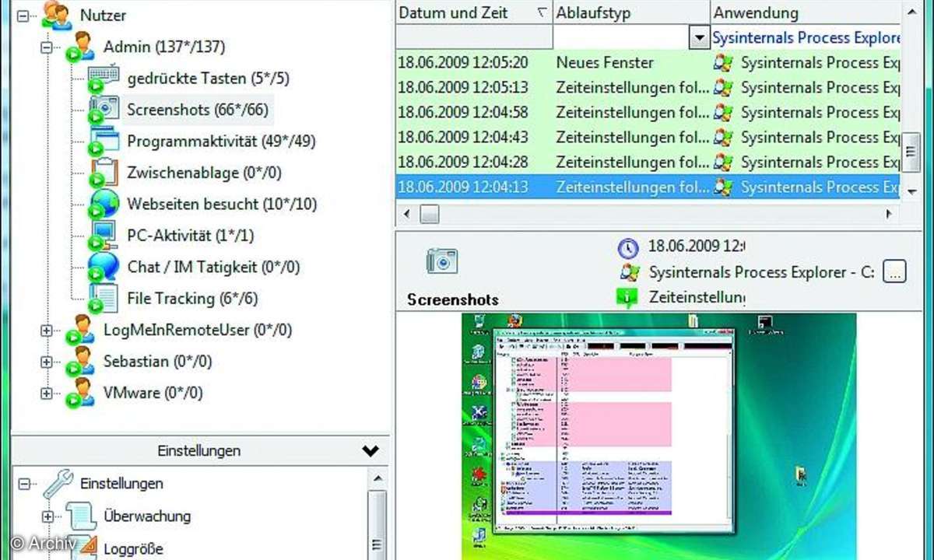Select the Loggröße settings item
This screenshot has width=934, height=560.
(x=134, y=548)
